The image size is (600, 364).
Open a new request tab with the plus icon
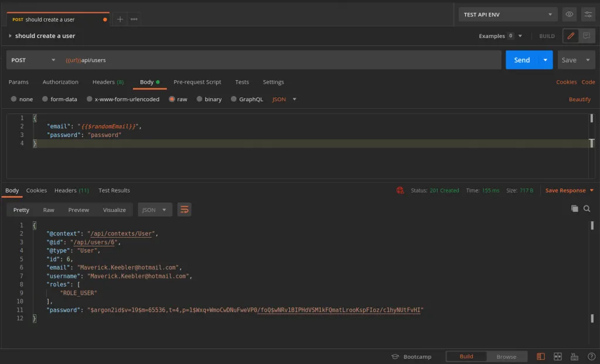coord(120,19)
